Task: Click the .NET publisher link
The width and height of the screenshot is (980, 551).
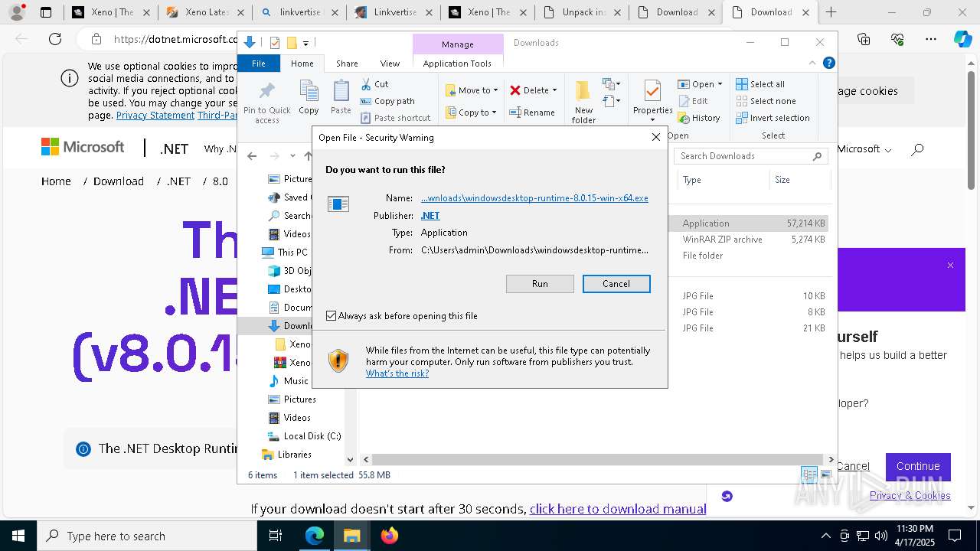Action: 430,216
